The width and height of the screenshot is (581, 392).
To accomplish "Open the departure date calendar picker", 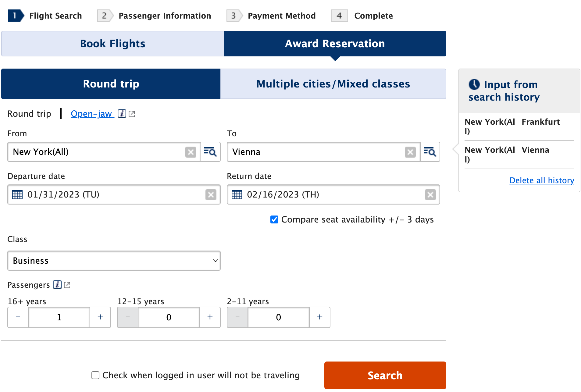I will (x=17, y=194).
